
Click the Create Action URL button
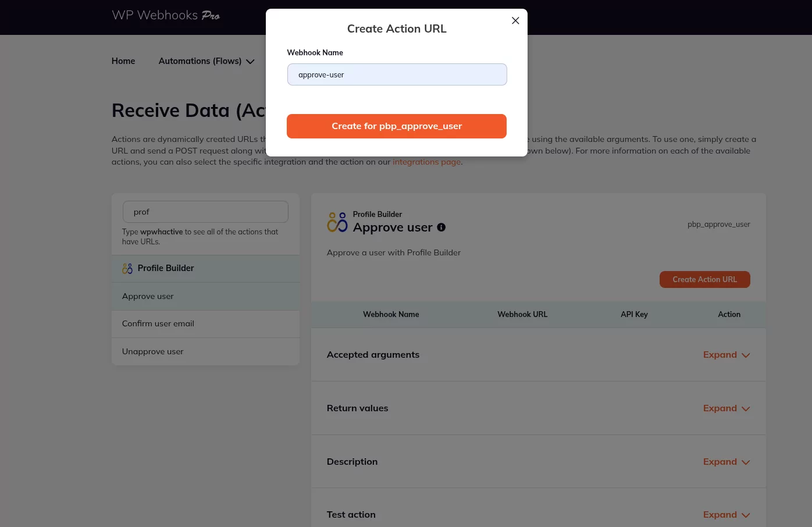tap(704, 279)
